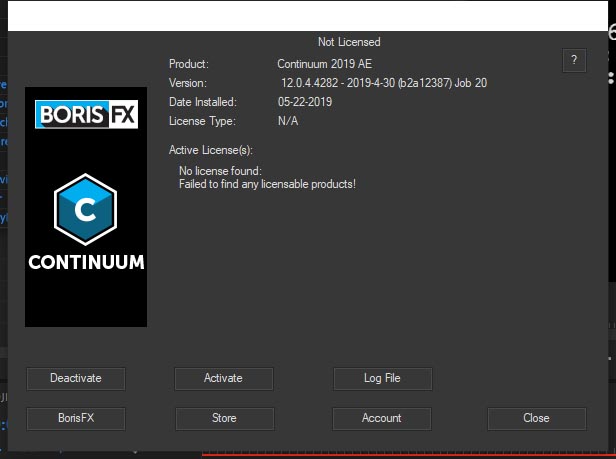This screenshot has height=459, width=616.
Task: Select product name 'Continuum 2019 AE'
Action: coord(324,64)
